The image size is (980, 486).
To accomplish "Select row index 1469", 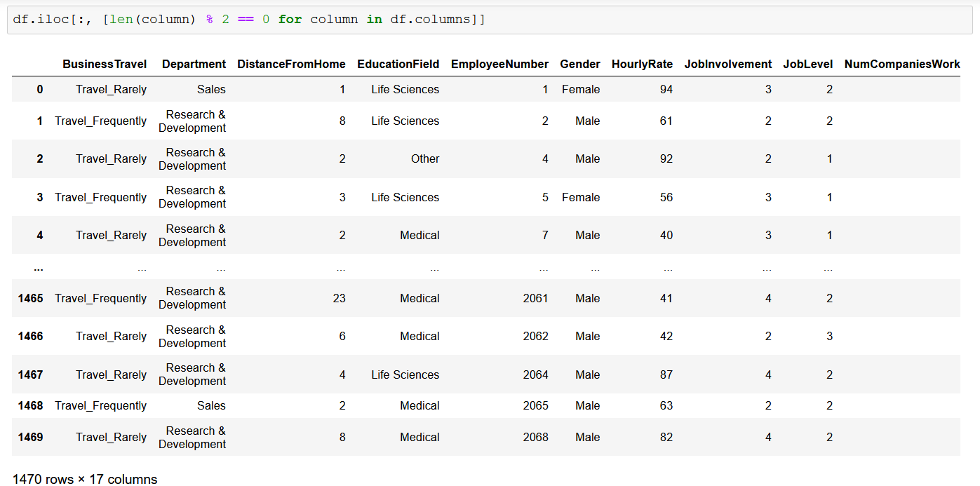I will 31,437.
